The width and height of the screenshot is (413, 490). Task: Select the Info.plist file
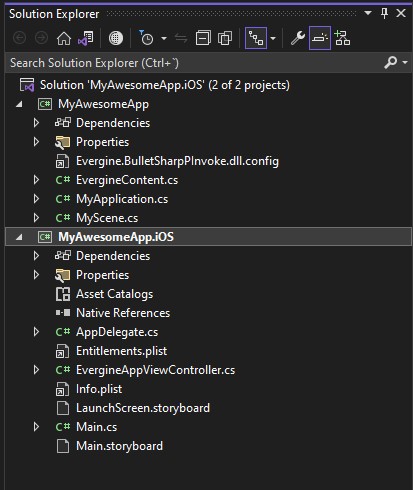click(99, 389)
